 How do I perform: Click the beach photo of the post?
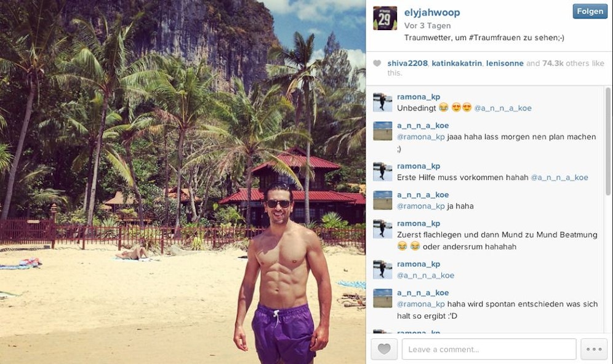point(183,182)
